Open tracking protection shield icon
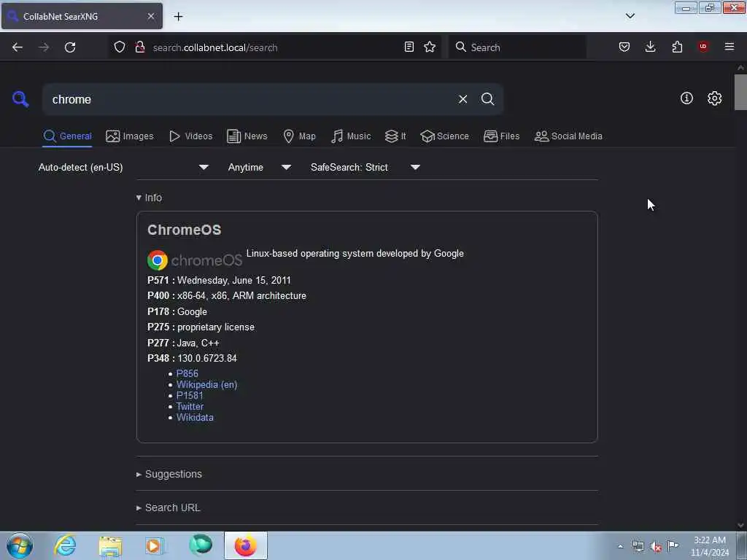The width and height of the screenshot is (747, 560). pos(120,47)
